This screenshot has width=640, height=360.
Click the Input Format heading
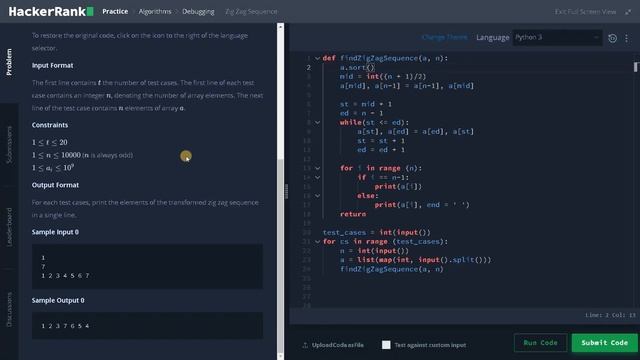[x=53, y=65]
